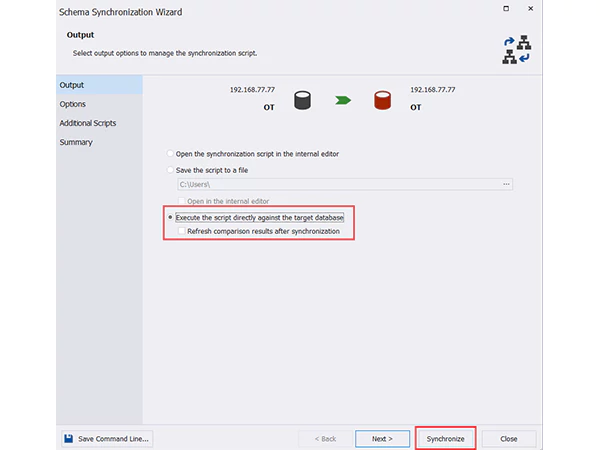
Task: Click the green direction arrow icon
Action: pos(343,100)
